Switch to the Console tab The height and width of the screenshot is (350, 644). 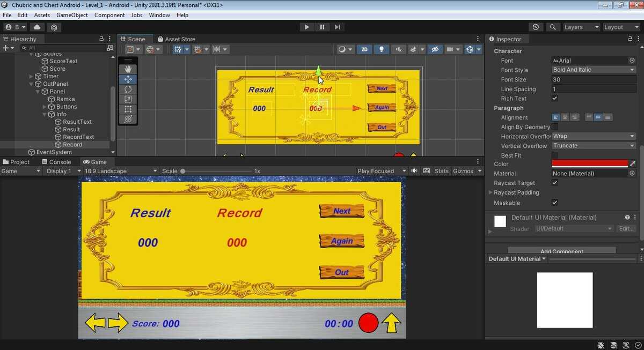click(56, 162)
